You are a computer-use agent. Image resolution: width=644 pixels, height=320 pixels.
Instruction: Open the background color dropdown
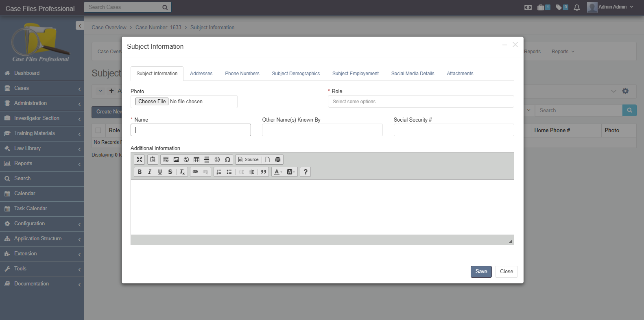tap(291, 172)
